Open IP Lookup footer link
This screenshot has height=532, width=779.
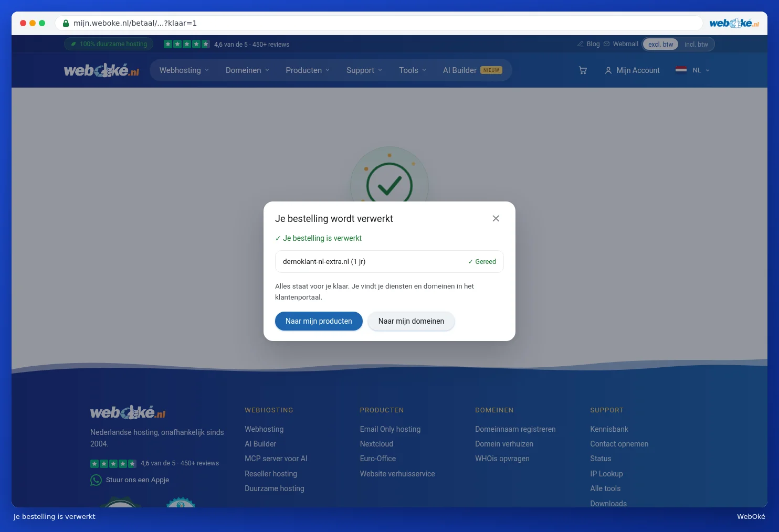pos(606,474)
